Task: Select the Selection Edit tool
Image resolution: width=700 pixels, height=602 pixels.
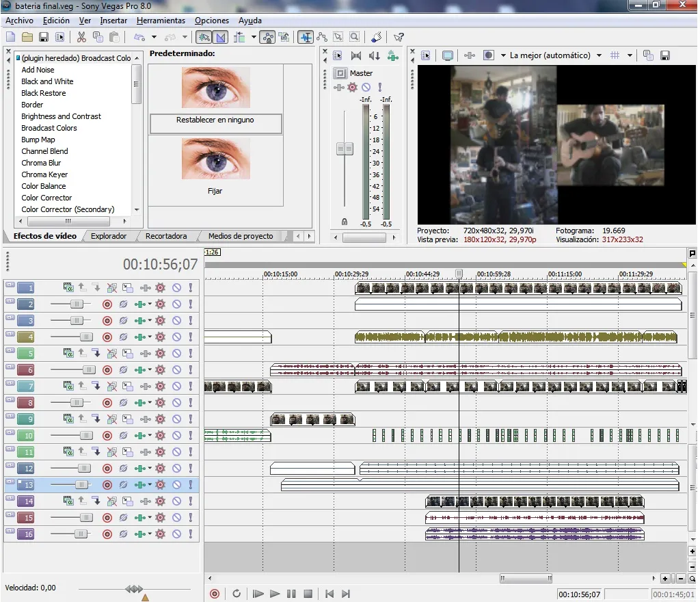Action: pos(338,37)
